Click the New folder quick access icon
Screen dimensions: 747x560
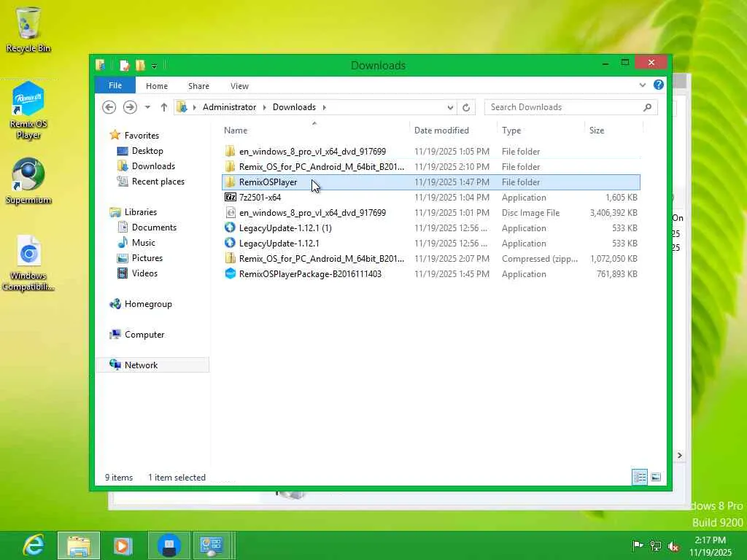point(140,65)
